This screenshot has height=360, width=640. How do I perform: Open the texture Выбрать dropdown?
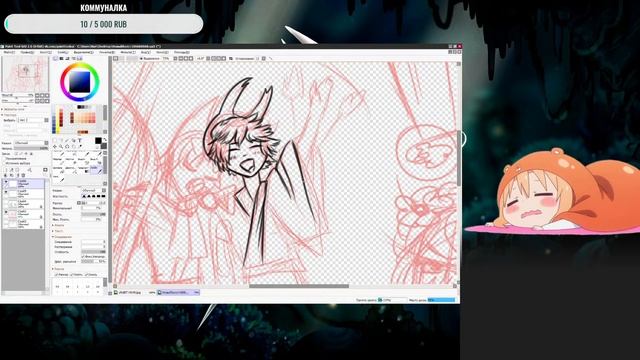pyautogui.click(x=33, y=120)
